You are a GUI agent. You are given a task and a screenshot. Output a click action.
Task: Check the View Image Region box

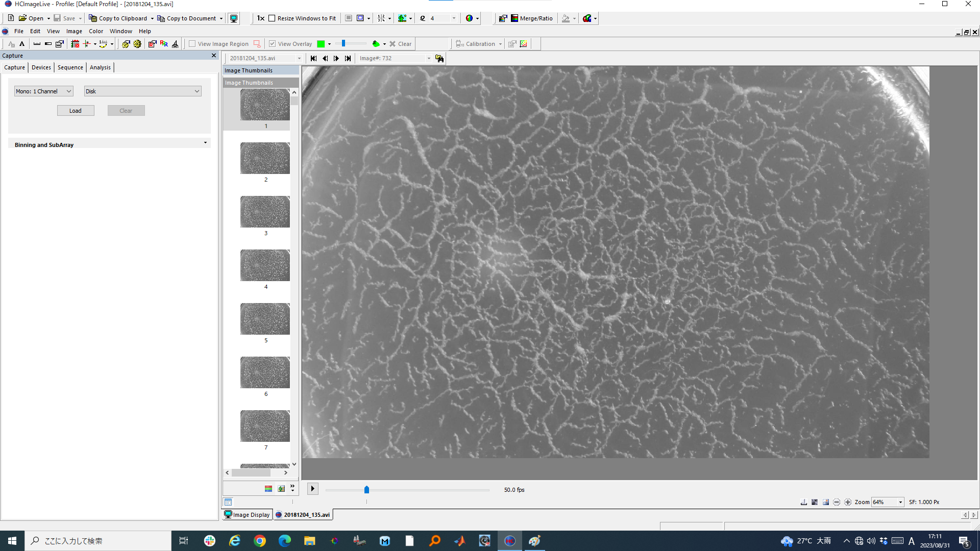pyautogui.click(x=192, y=44)
